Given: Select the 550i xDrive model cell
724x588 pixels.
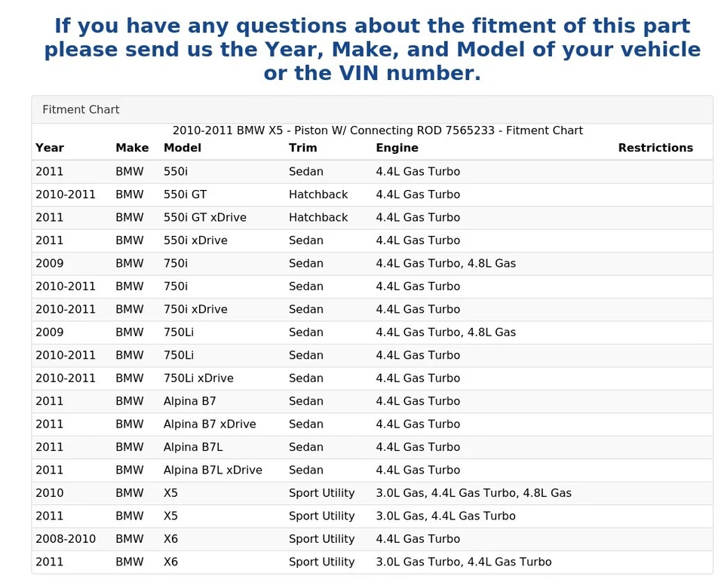Looking at the screenshot, I should click(x=195, y=241).
